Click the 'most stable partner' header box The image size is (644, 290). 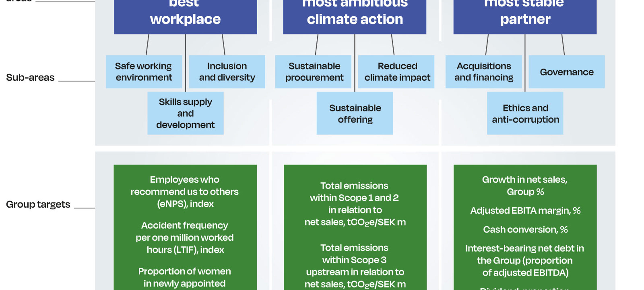525,16
